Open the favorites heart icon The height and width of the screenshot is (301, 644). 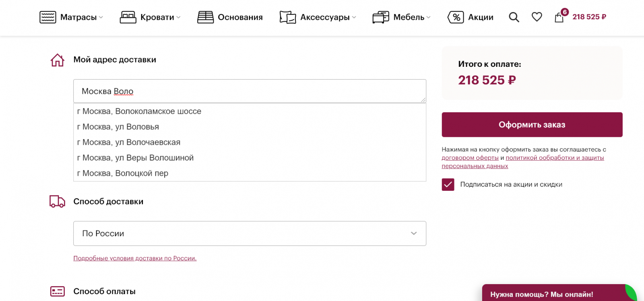tap(537, 17)
